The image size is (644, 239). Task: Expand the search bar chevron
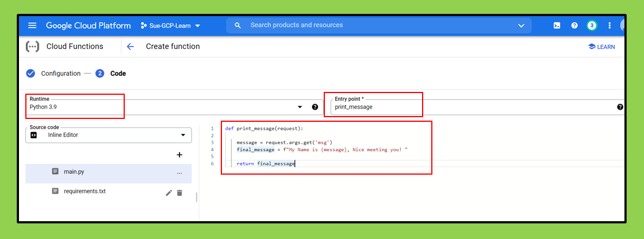tap(521, 25)
